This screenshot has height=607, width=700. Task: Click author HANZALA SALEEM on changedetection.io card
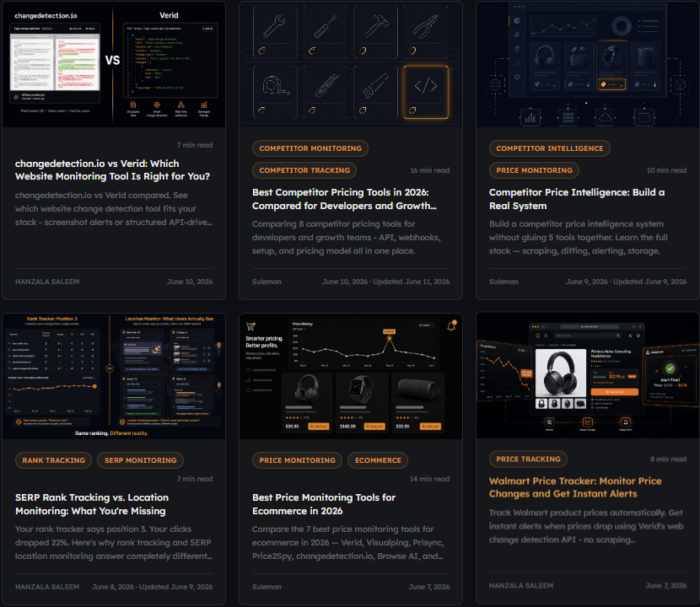click(47, 282)
